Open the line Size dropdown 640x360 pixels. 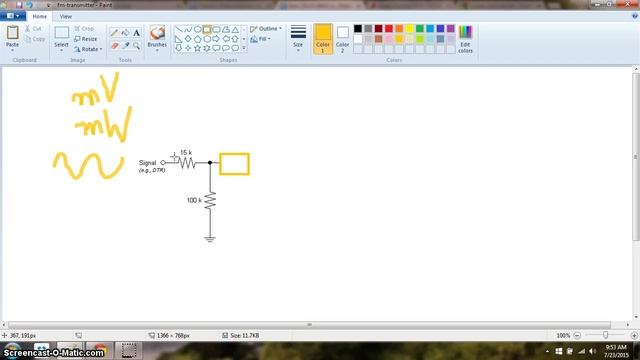pos(298,39)
